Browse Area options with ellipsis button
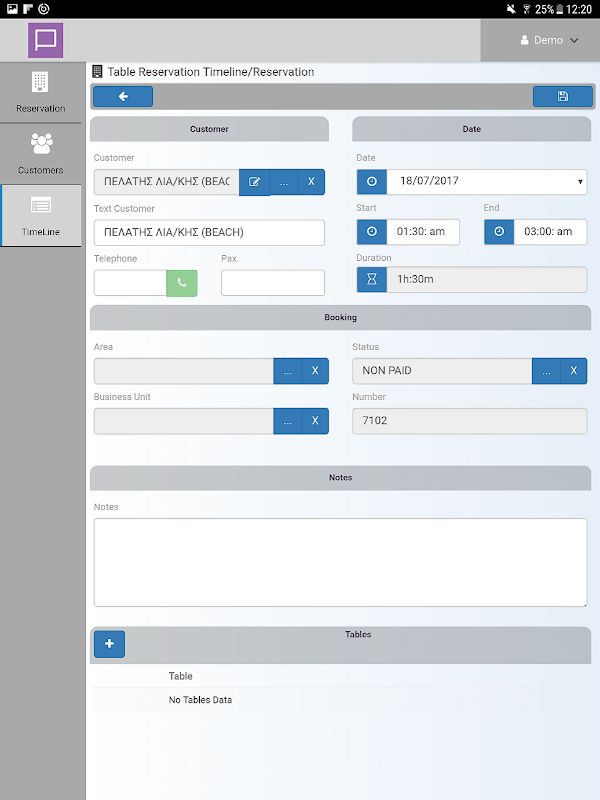The height and width of the screenshot is (800, 600). pos(288,371)
